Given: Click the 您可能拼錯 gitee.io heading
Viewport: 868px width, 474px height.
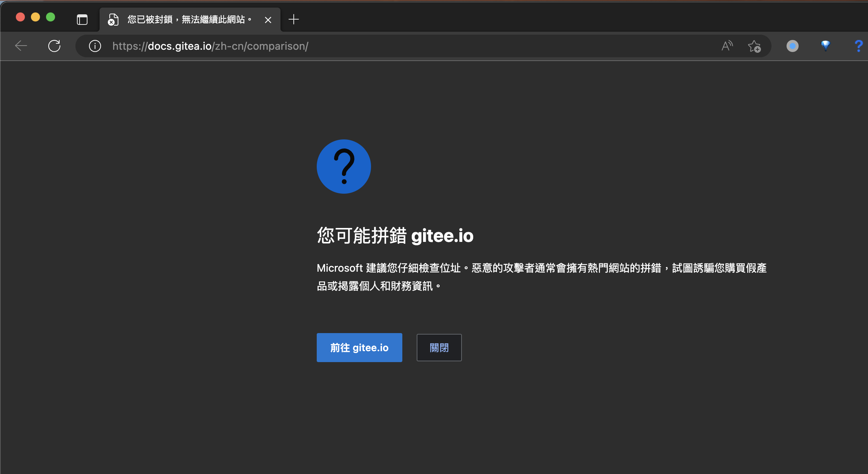Looking at the screenshot, I should pos(395,236).
